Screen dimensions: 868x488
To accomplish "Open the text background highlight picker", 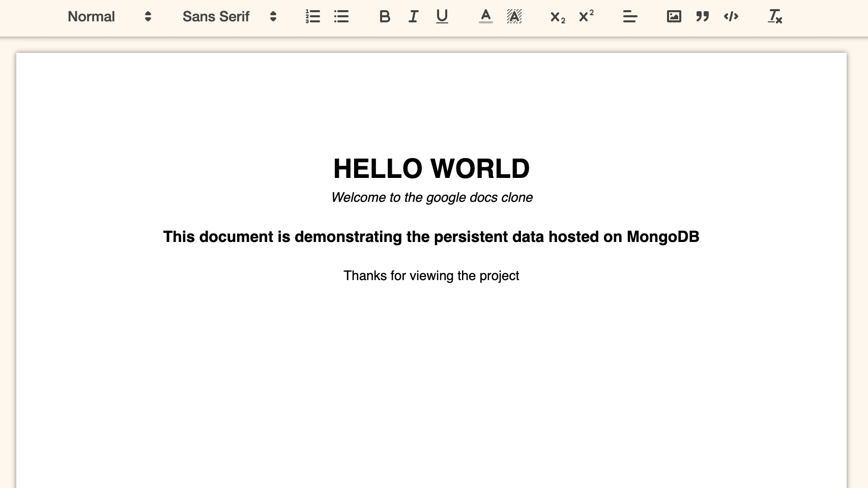I will pos(514,17).
